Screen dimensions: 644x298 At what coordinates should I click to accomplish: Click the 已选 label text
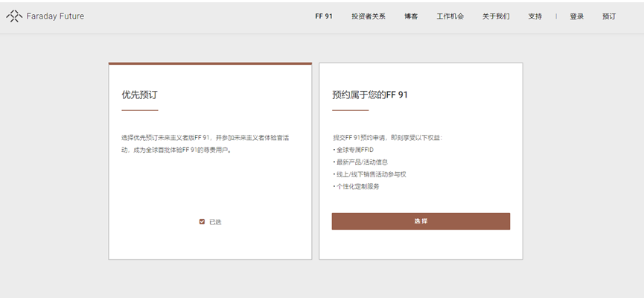[x=215, y=222]
